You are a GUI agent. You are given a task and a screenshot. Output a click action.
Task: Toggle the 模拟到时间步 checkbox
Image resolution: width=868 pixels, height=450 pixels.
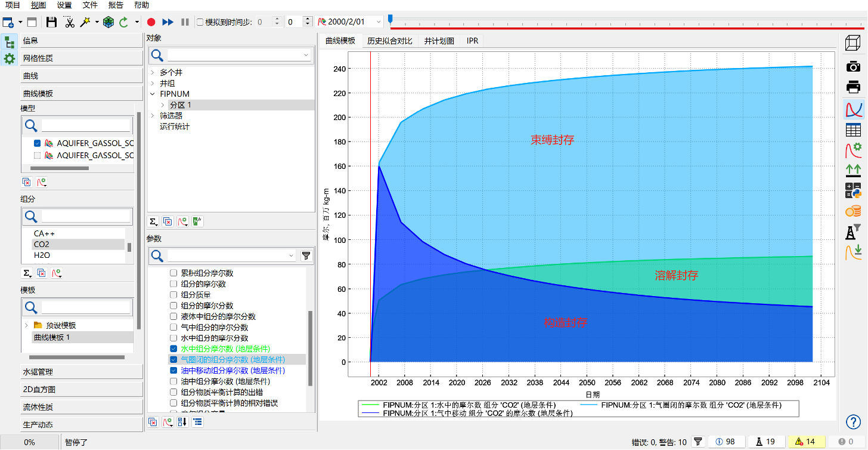tap(200, 22)
